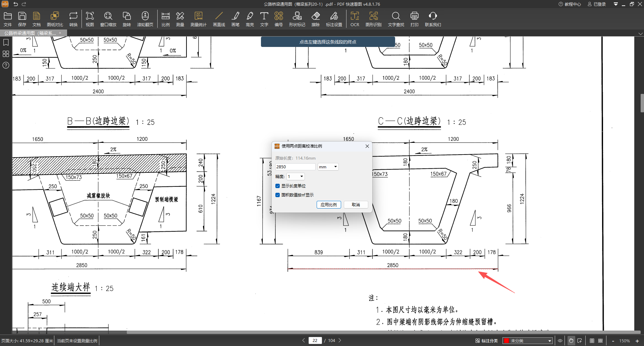
Task: Expand the 精度 precision dropdown
Action: click(x=296, y=176)
